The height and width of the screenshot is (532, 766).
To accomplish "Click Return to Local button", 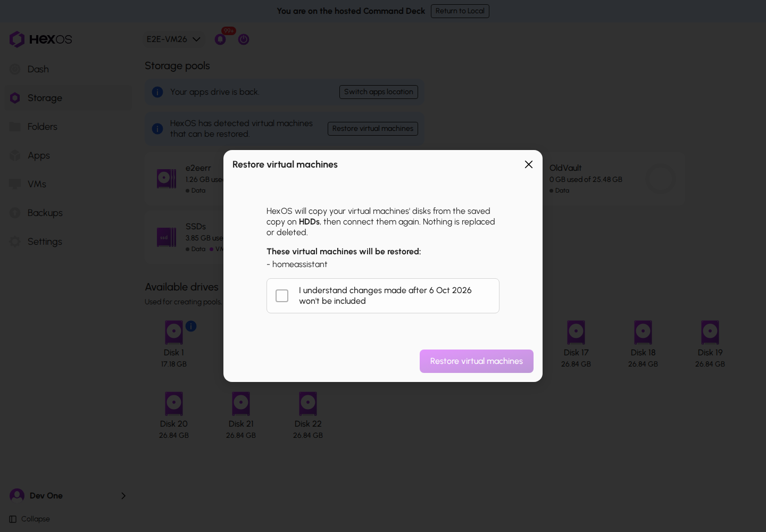I will tap(460, 11).
